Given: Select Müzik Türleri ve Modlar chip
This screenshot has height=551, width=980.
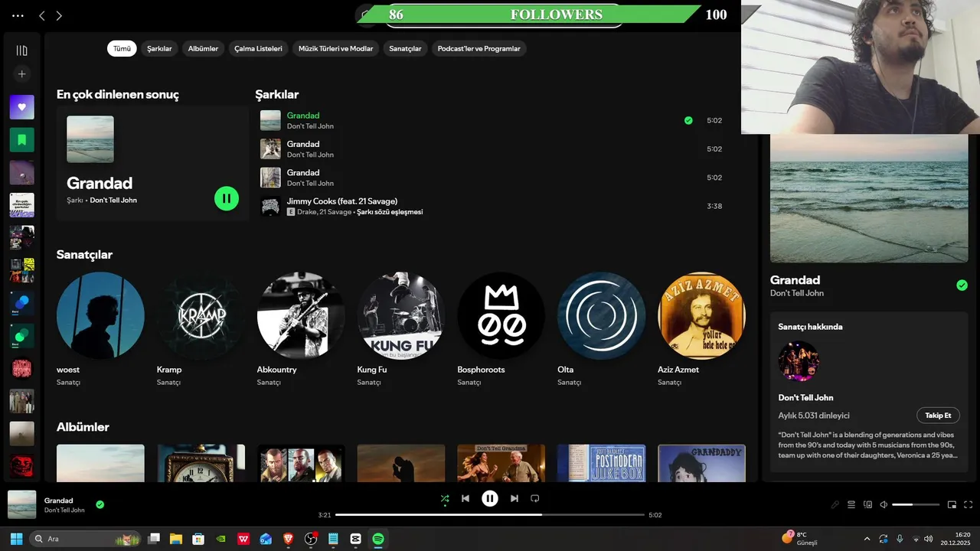Looking at the screenshot, I should click(x=335, y=48).
